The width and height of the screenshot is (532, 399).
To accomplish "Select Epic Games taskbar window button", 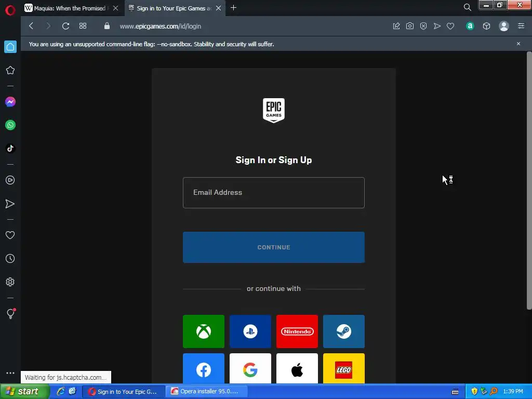I will tap(124, 391).
